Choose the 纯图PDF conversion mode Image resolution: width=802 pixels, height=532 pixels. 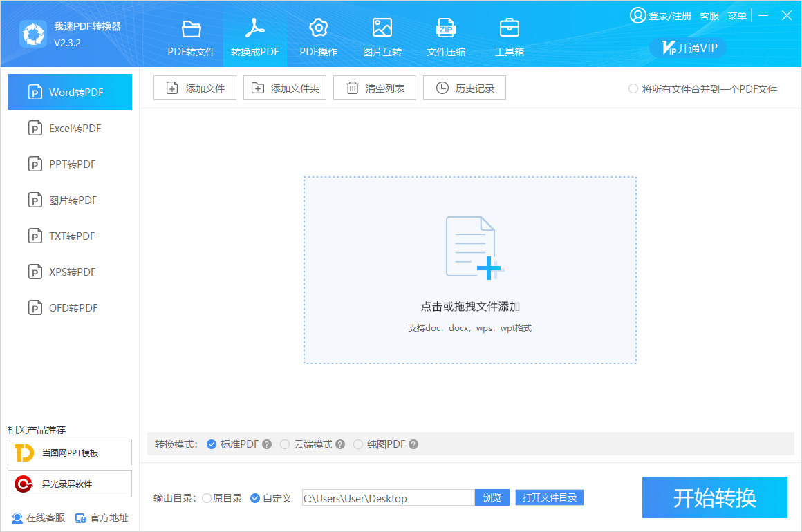358,444
